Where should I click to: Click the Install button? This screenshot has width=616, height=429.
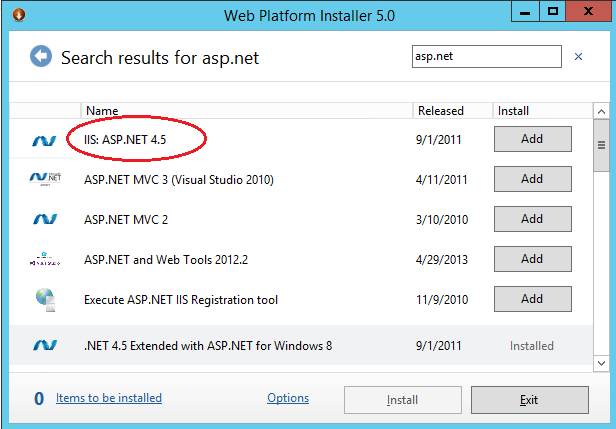403,400
